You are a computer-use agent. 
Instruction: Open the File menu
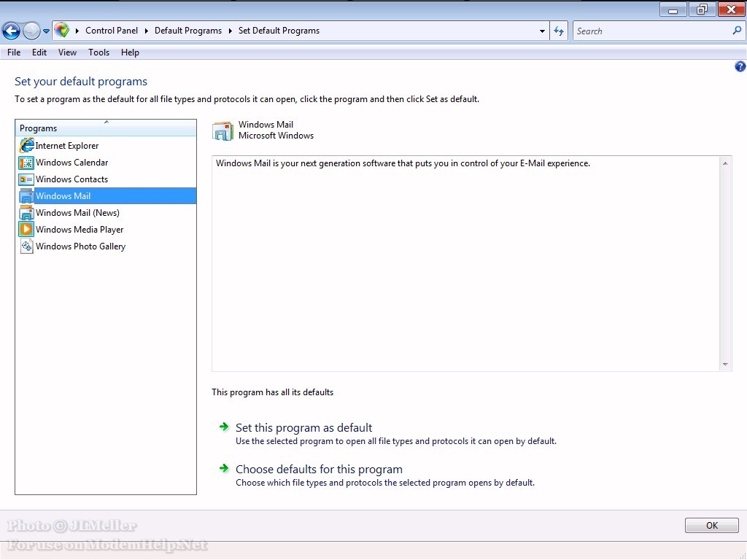pos(14,52)
